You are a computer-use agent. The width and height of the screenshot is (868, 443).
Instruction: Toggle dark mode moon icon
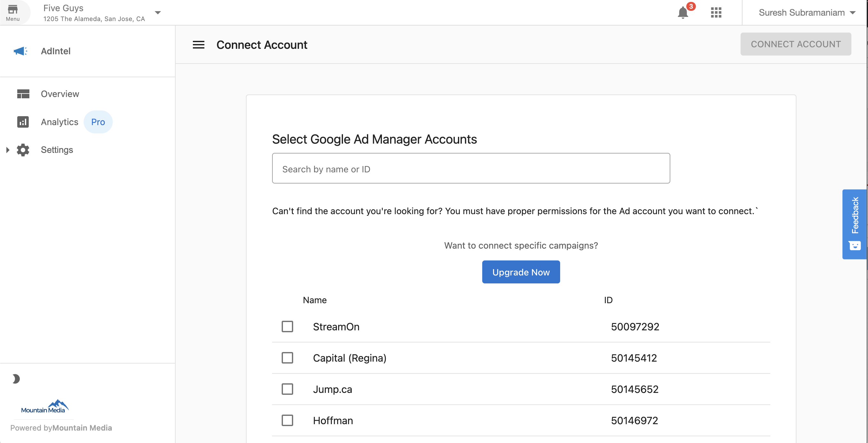point(16,379)
